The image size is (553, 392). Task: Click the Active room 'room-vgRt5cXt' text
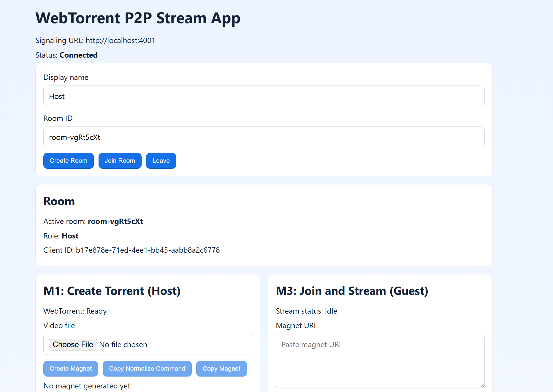click(115, 221)
